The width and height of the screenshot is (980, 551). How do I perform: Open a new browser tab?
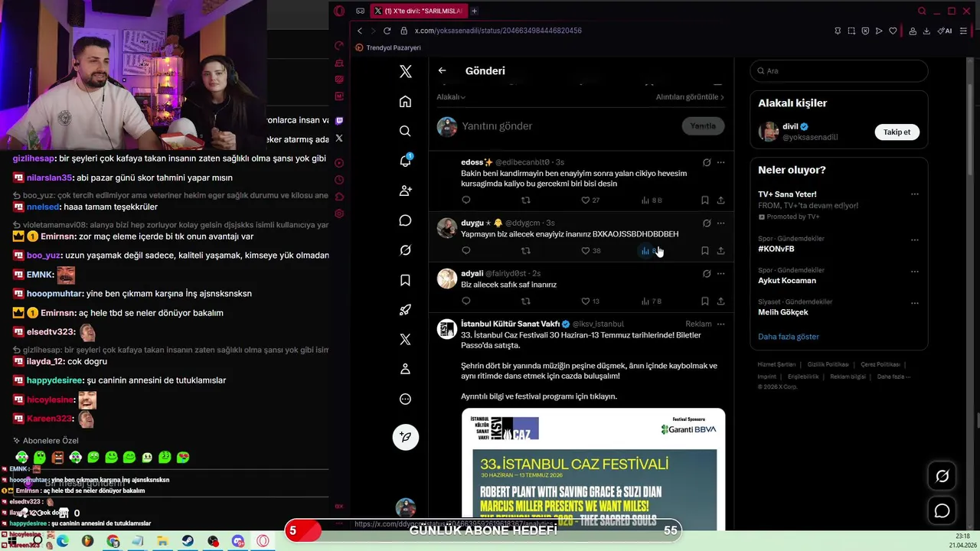coord(474,11)
